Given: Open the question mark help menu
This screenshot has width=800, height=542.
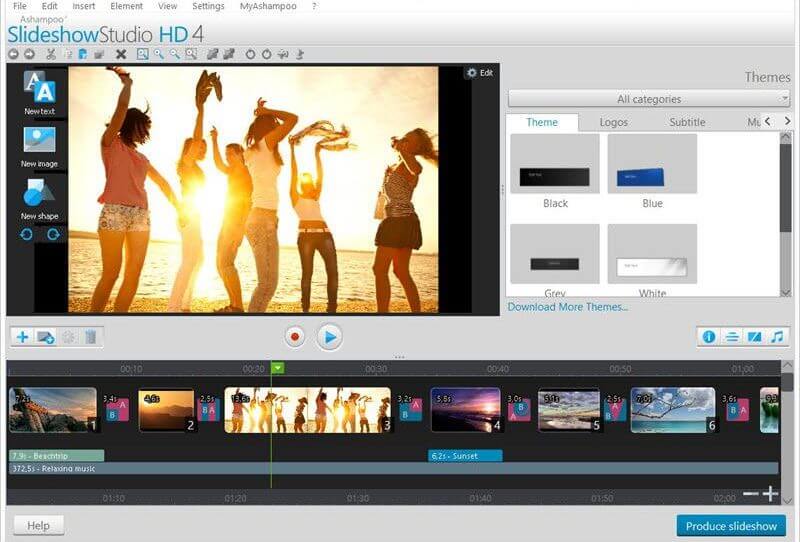Looking at the screenshot, I should [x=314, y=6].
